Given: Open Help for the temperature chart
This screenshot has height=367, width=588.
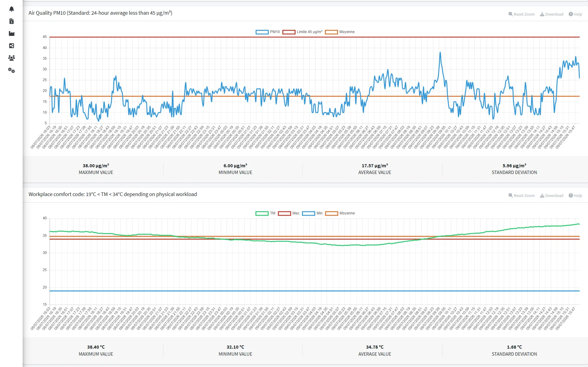Looking at the screenshot, I should pos(575,195).
